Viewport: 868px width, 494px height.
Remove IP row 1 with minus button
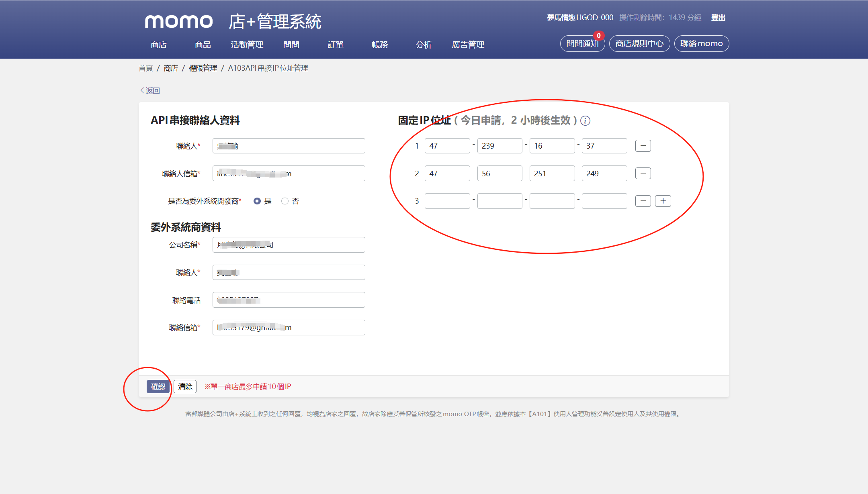pyautogui.click(x=643, y=146)
